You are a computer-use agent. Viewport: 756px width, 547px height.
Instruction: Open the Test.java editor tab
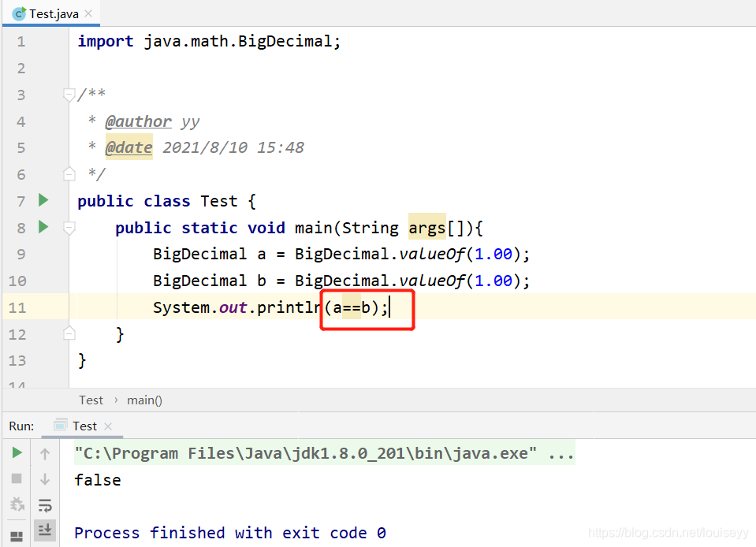click(x=53, y=13)
